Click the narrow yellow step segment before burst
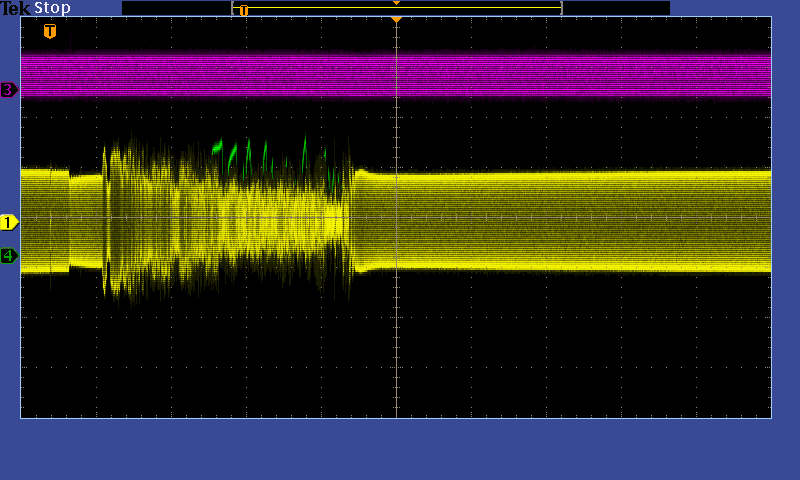 coord(86,222)
